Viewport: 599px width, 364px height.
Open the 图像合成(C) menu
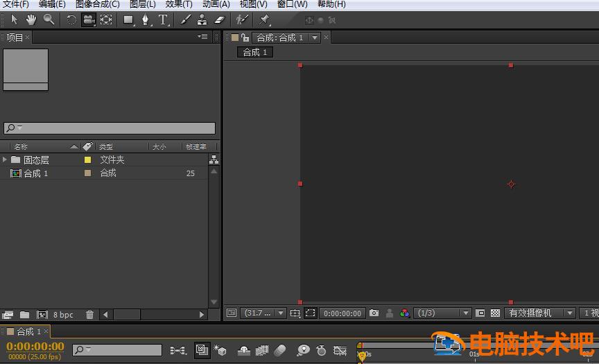[98, 4]
